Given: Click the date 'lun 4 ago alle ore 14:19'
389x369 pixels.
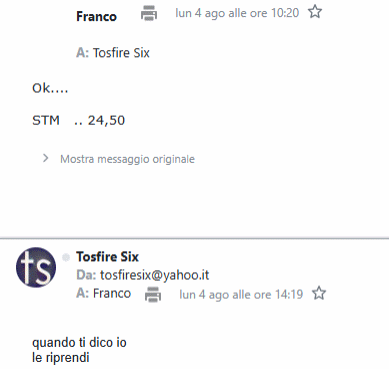Looking at the screenshot, I should click(241, 295).
